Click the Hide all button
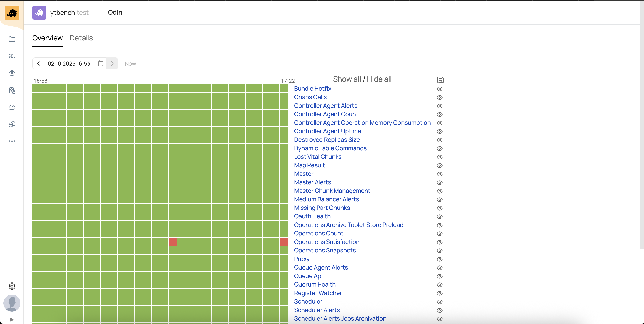Screen dimensions: 644x324 pos(379,79)
